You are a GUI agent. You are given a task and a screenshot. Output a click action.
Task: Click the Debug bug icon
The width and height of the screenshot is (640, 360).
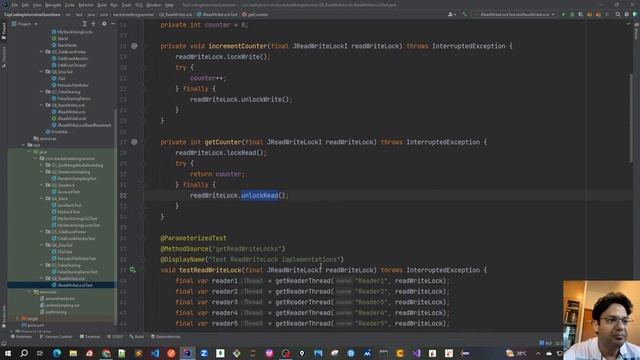tap(572, 14)
